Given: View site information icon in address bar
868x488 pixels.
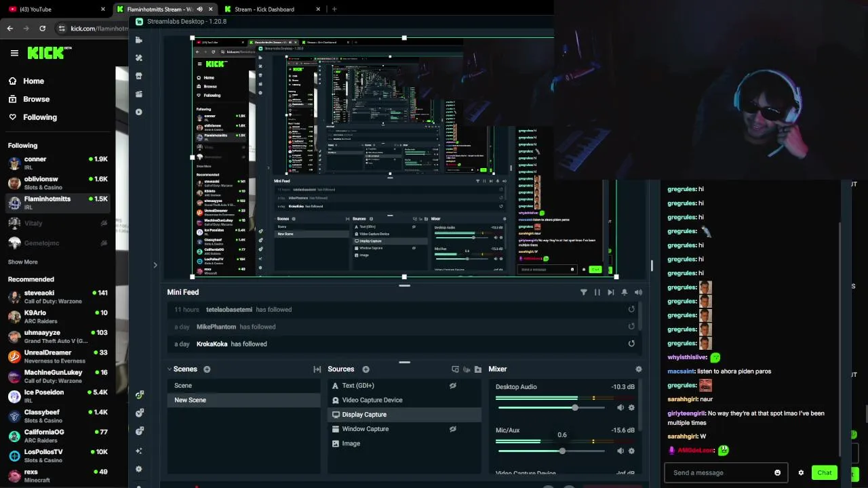Looking at the screenshot, I should pos(62,28).
